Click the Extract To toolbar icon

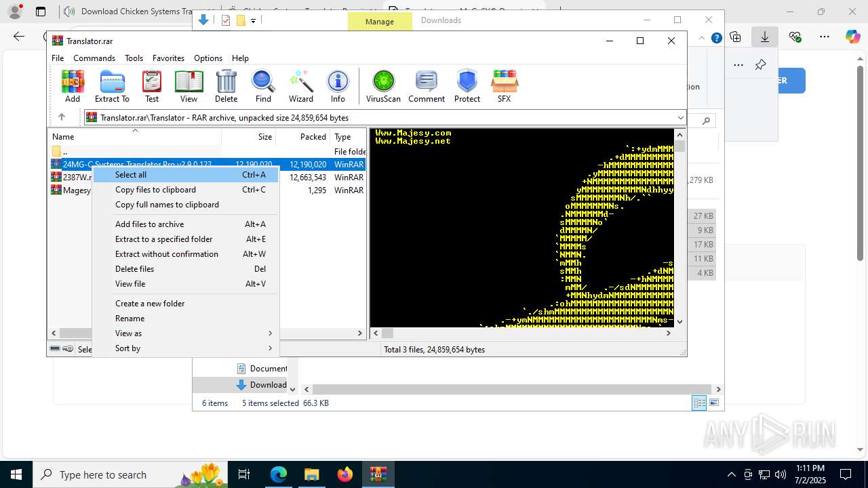(112, 86)
